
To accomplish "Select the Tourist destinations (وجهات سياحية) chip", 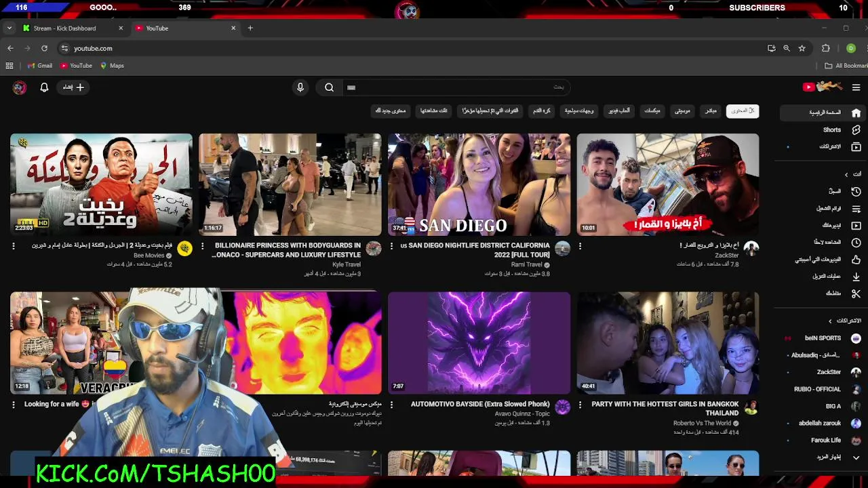I will (579, 110).
